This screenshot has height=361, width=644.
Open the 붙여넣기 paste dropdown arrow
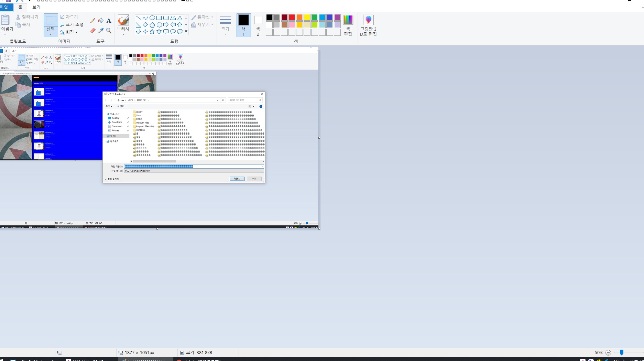pyautogui.click(x=5, y=34)
